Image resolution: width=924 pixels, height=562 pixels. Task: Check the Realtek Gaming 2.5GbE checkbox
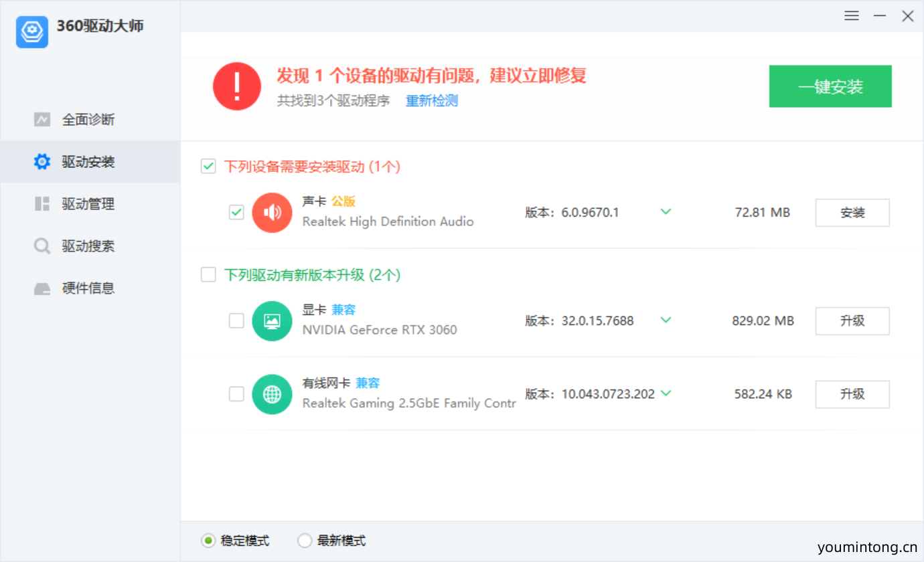[236, 393]
